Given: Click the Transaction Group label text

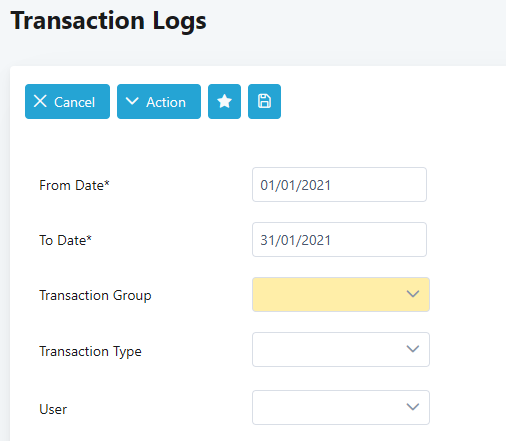Looking at the screenshot, I should coord(95,296).
